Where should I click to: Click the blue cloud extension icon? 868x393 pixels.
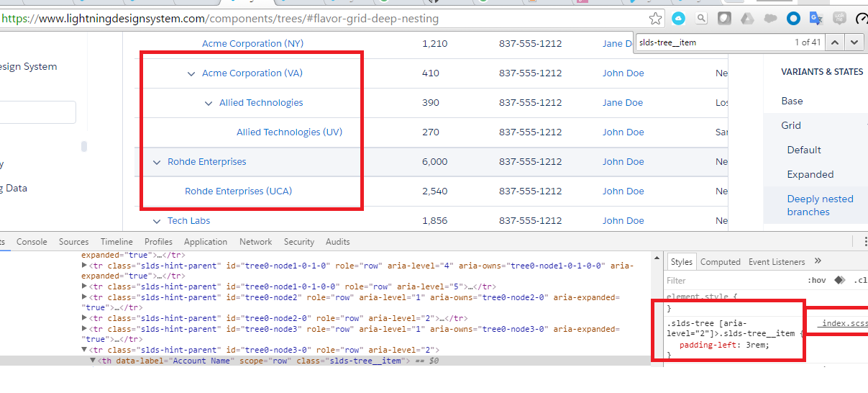pyautogui.click(x=678, y=19)
